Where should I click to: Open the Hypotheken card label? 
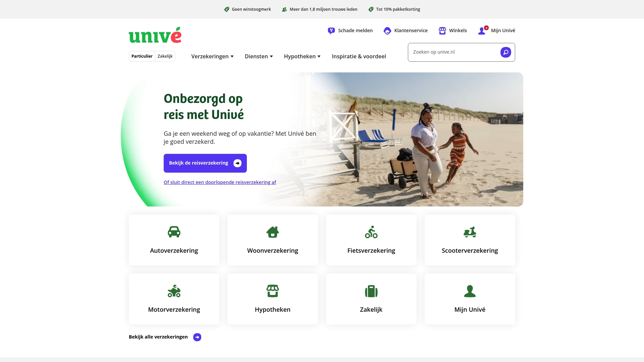273,310
